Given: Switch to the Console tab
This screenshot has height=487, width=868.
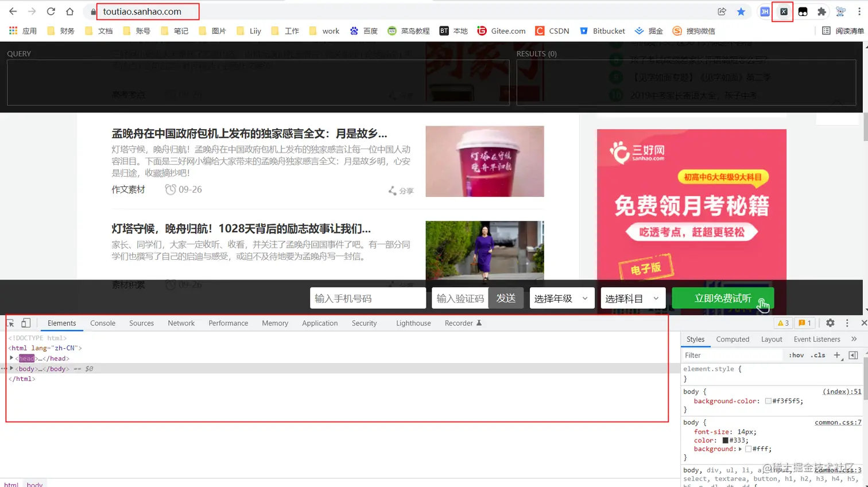Looking at the screenshot, I should coord(103,324).
